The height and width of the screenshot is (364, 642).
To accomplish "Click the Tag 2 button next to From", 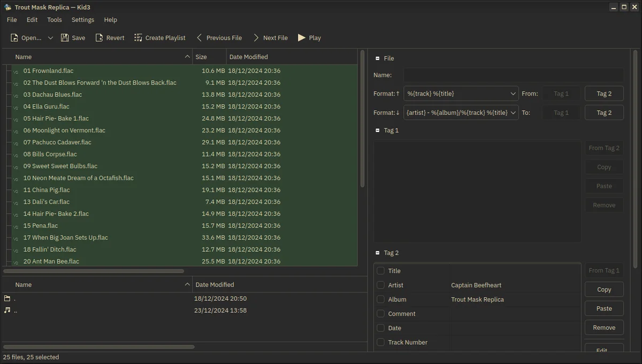I will point(603,93).
